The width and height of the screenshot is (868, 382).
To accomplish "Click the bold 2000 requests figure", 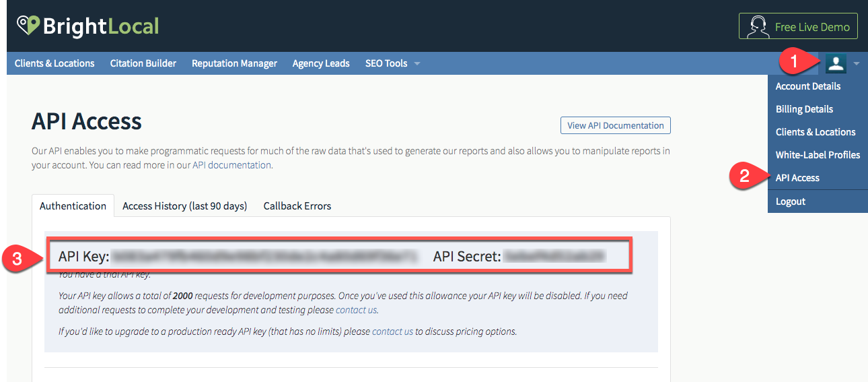I will [183, 296].
